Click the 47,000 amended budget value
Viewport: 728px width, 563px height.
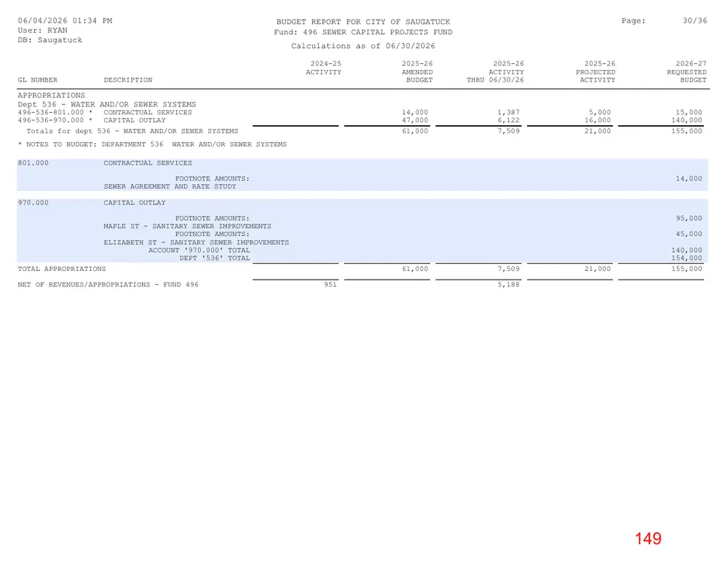(415, 120)
